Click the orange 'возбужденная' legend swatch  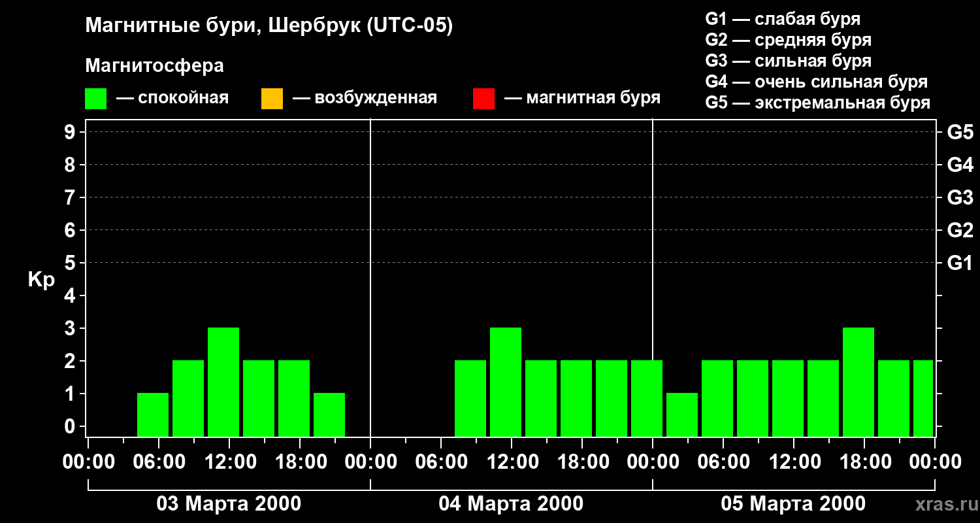coord(272,99)
